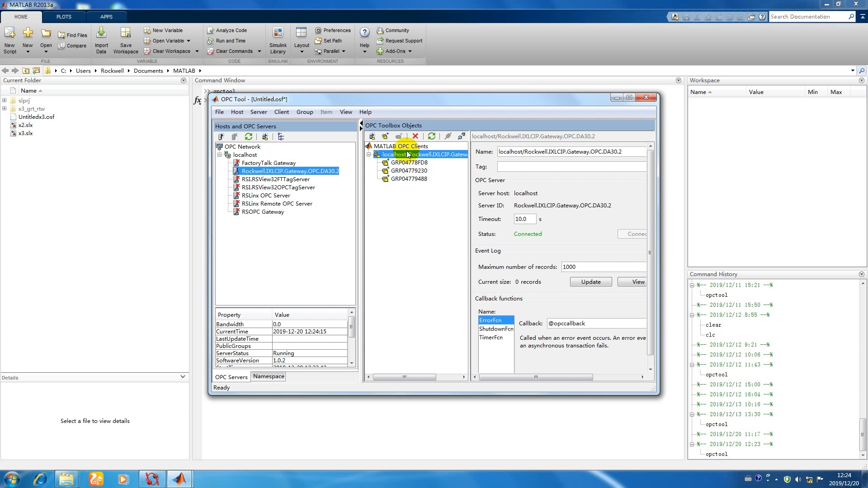This screenshot has height=488, width=868.
Task: Collapse the localhost node under OPC Network
Action: tap(220, 155)
